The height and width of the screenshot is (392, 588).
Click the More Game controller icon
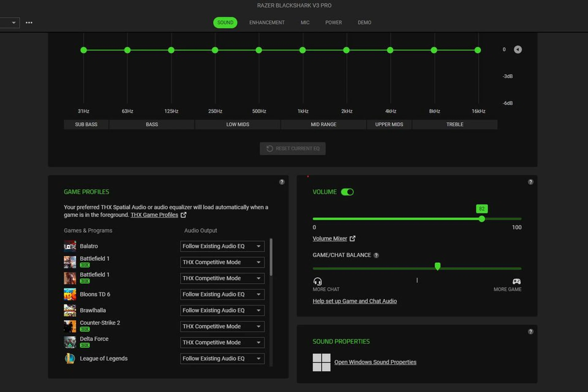pos(516,281)
